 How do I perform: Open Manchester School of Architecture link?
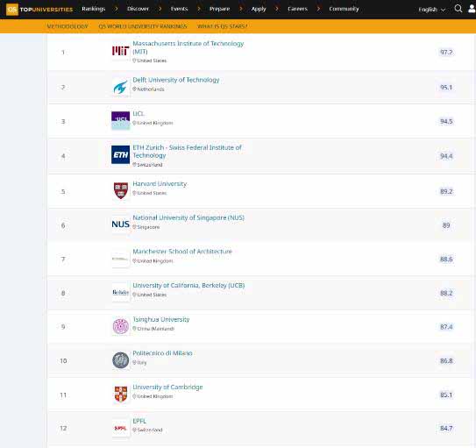pyautogui.click(x=182, y=252)
